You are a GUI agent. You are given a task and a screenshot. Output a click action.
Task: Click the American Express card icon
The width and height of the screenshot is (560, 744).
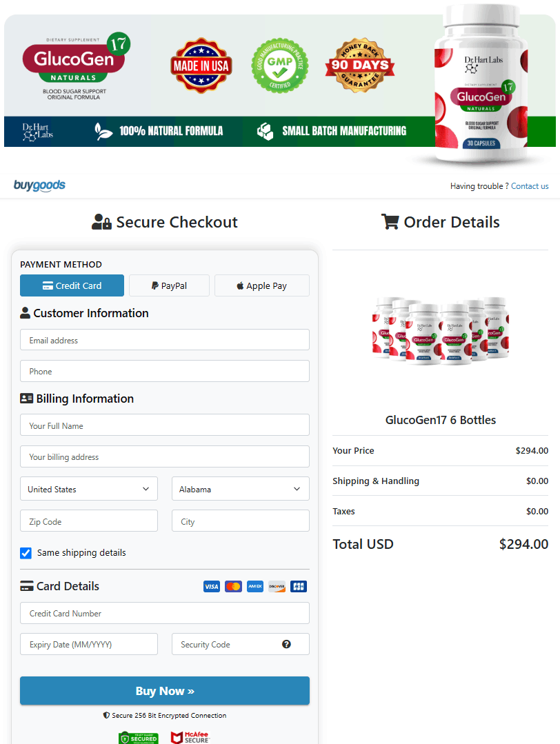pos(255,587)
